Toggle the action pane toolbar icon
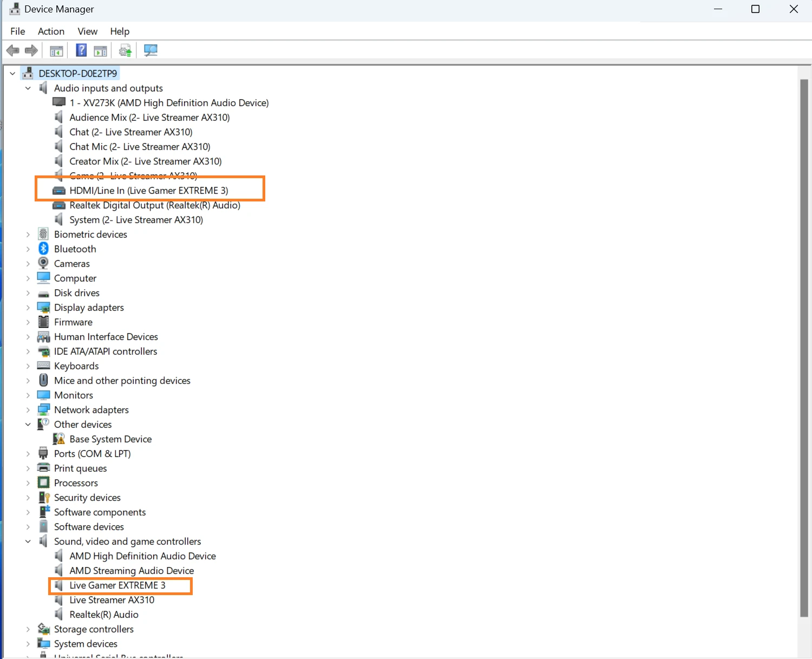Viewport: 812px width, 659px height. (100, 50)
